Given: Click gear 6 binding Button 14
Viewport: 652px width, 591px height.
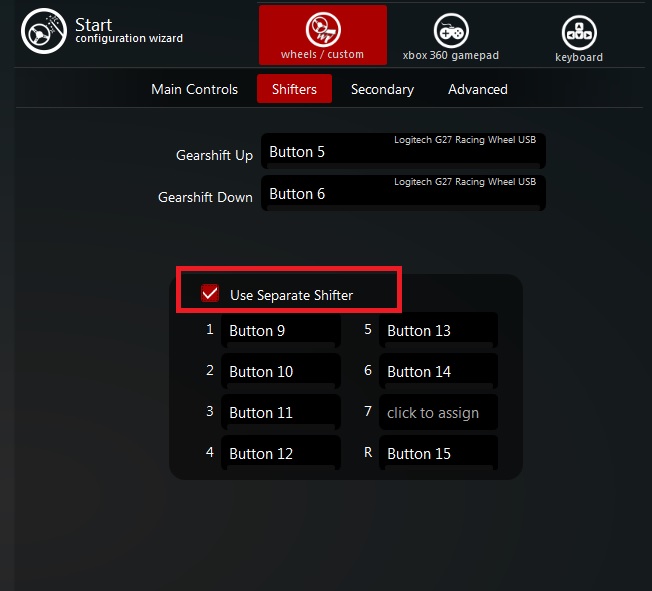Looking at the screenshot, I should (x=438, y=372).
